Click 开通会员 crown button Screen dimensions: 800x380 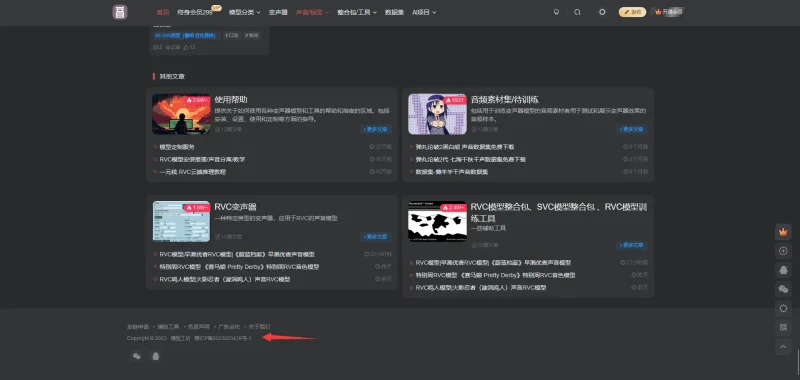pyautogui.click(x=669, y=12)
